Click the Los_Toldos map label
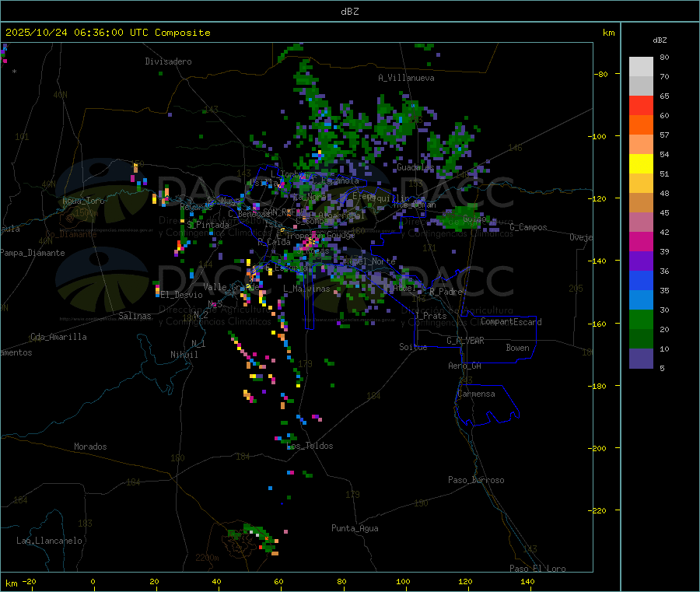Viewport: 700px width, 592px height. 310,446
